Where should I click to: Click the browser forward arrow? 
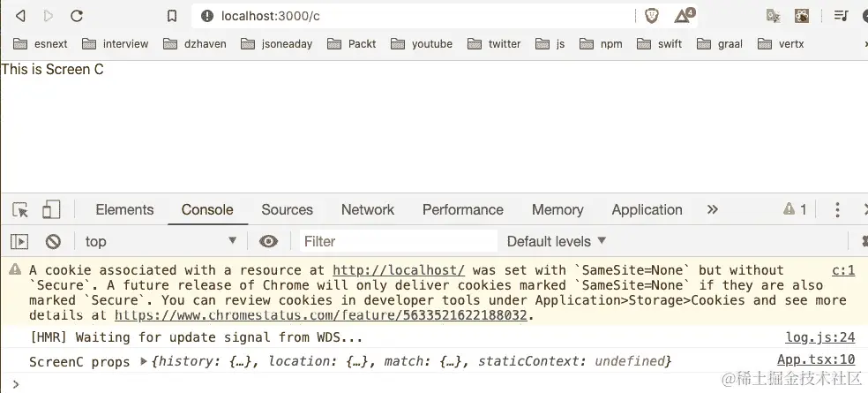tap(49, 16)
